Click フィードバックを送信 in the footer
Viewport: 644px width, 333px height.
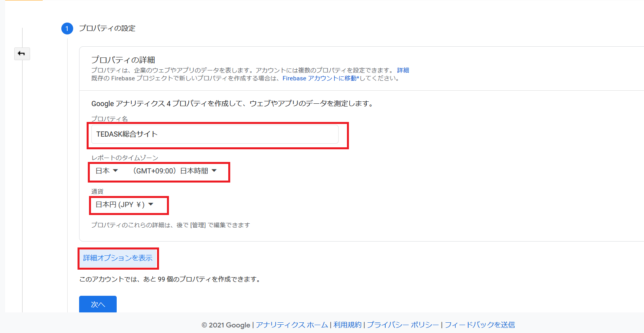coord(479,325)
